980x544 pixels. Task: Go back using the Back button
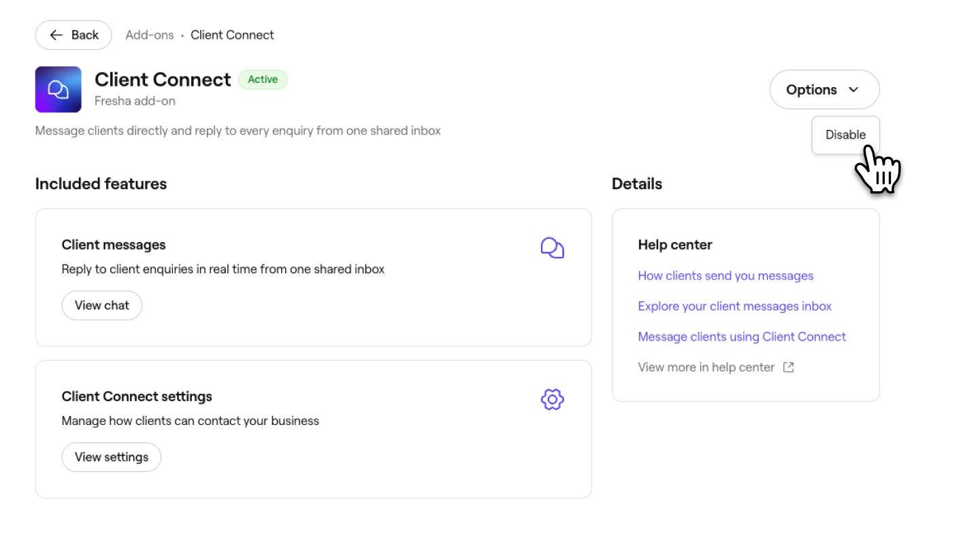[73, 35]
